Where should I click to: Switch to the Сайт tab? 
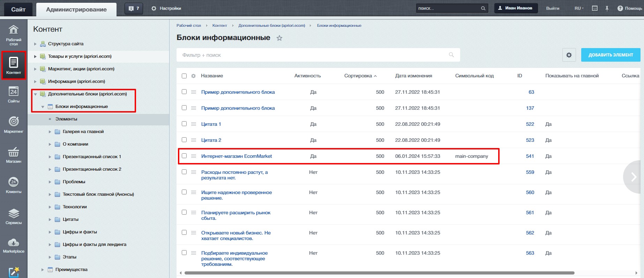(18, 9)
